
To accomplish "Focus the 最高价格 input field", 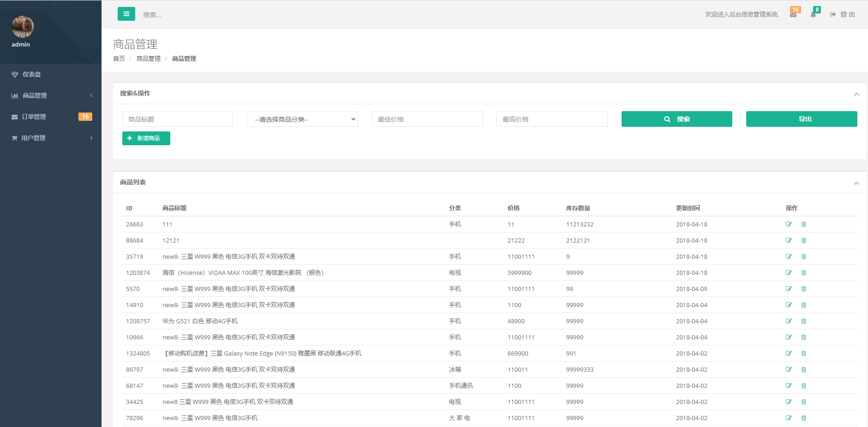I will 552,119.
